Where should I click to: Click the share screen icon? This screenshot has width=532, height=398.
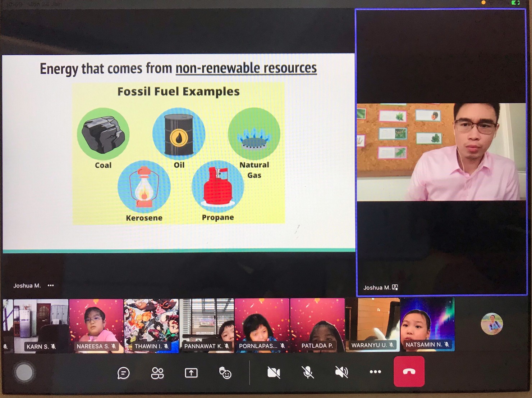[191, 373]
